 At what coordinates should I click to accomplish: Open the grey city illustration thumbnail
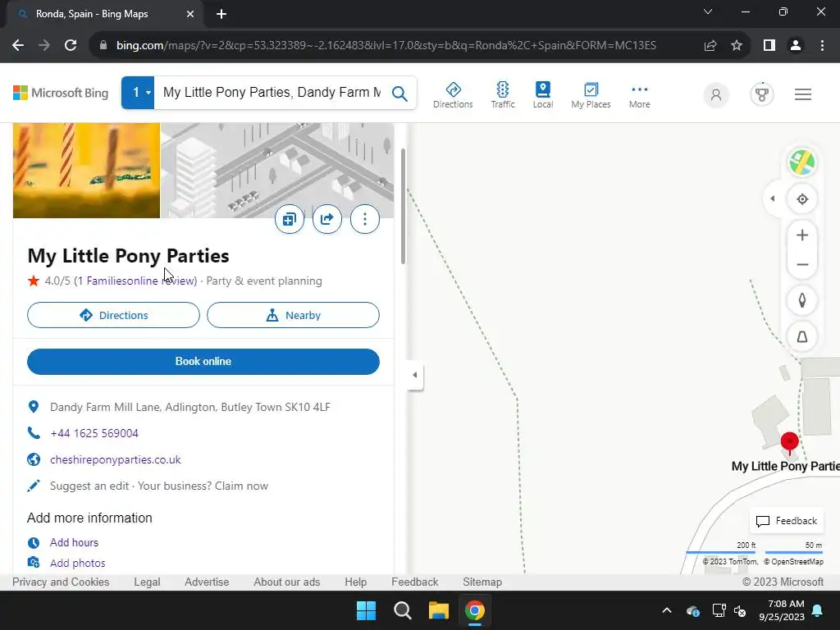[277, 171]
